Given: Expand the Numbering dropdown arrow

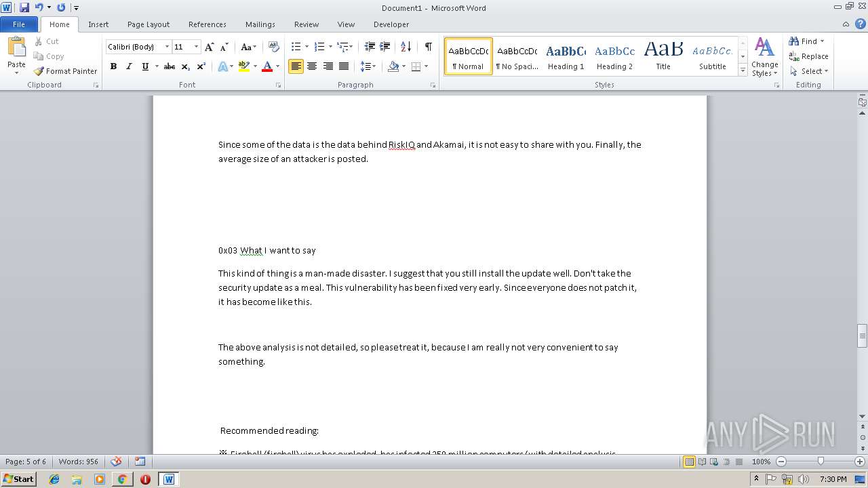Looking at the screenshot, I should pos(330,47).
